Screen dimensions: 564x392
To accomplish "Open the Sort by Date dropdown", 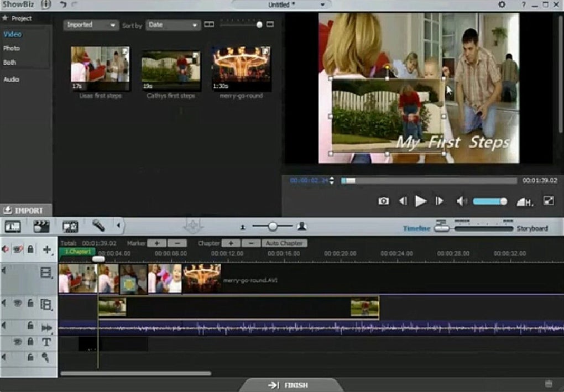I will pyautogui.click(x=173, y=25).
